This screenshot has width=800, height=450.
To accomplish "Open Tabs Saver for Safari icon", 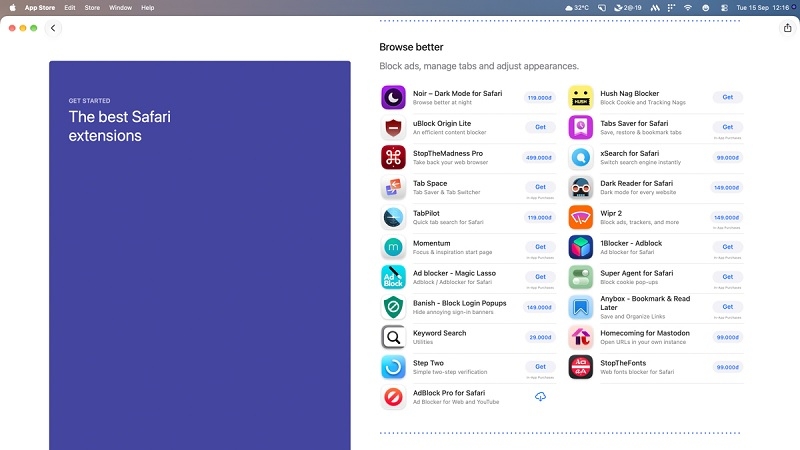I will click(581, 128).
